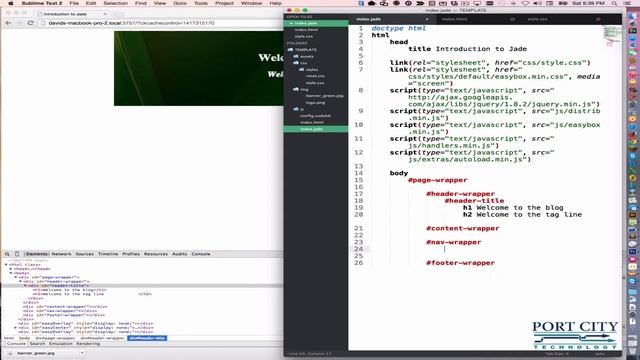Click div#header-title in DevTools breadcrumb
The image size is (640, 360).
pyautogui.click(x=147, y=338)
